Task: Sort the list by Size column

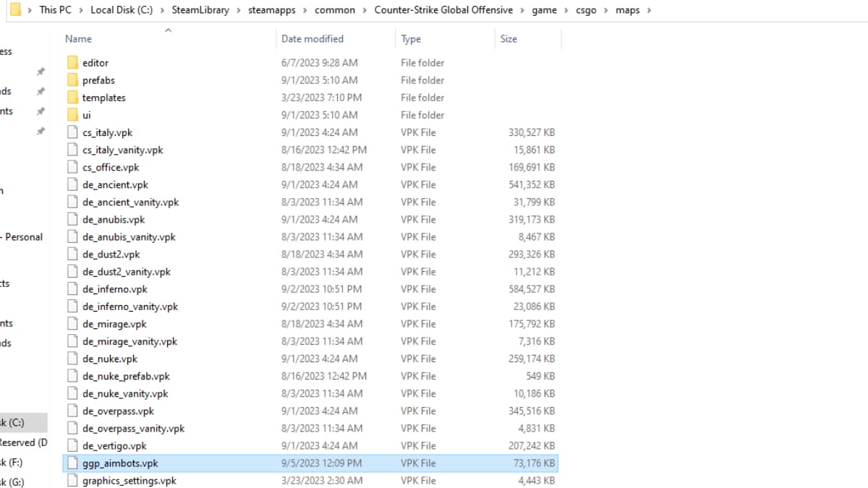Action: (509, 39)
